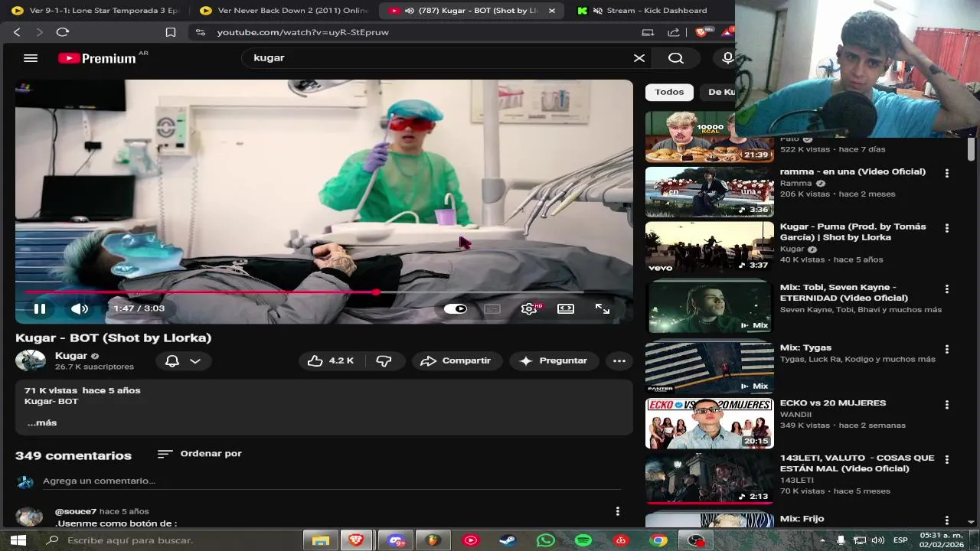The width and height of the screenshot is (980, 551).
Task: Pause the video playback
Action: [x=40, y=308]
